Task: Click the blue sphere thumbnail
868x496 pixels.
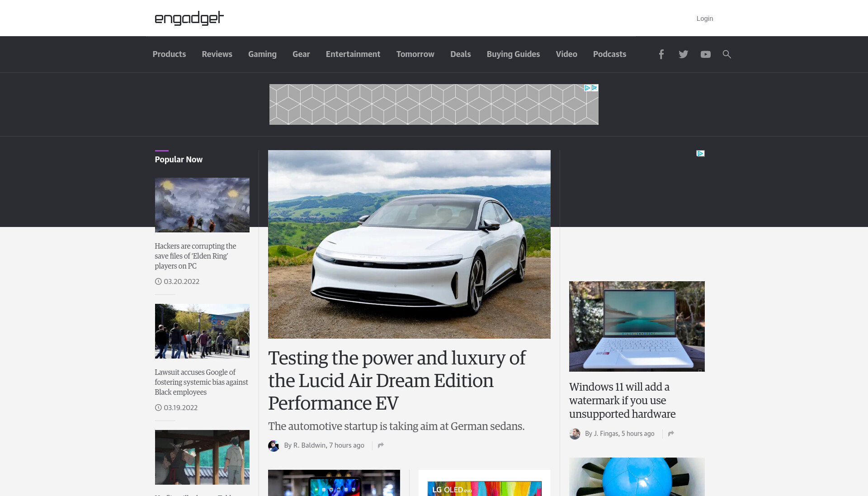Action: coord(637,477)
